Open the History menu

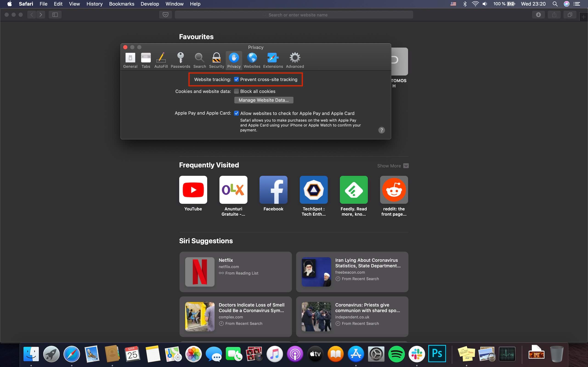[94, 4]
